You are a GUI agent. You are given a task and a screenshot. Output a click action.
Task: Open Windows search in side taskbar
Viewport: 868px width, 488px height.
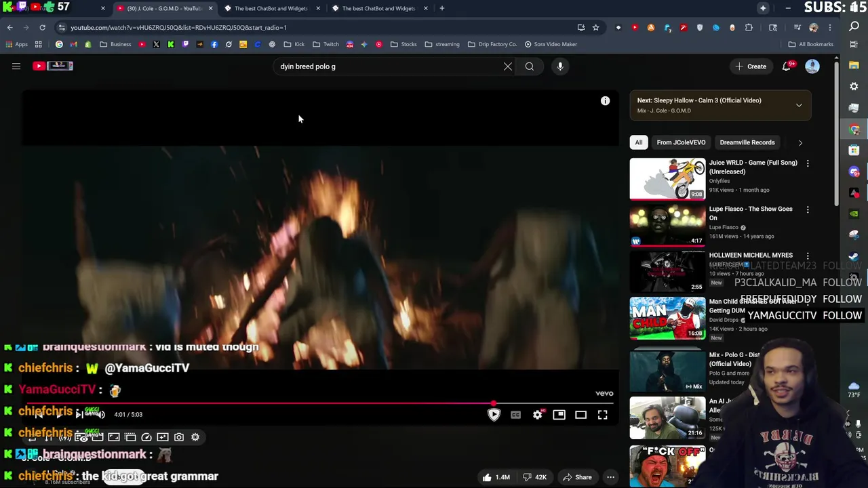tap(854, 26)
